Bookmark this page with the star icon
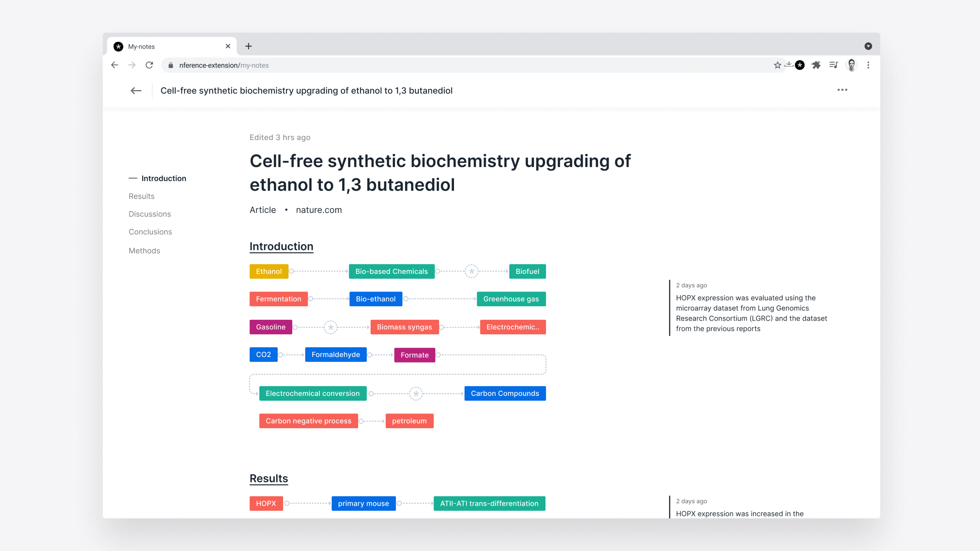980x551 pixels. 777,65
